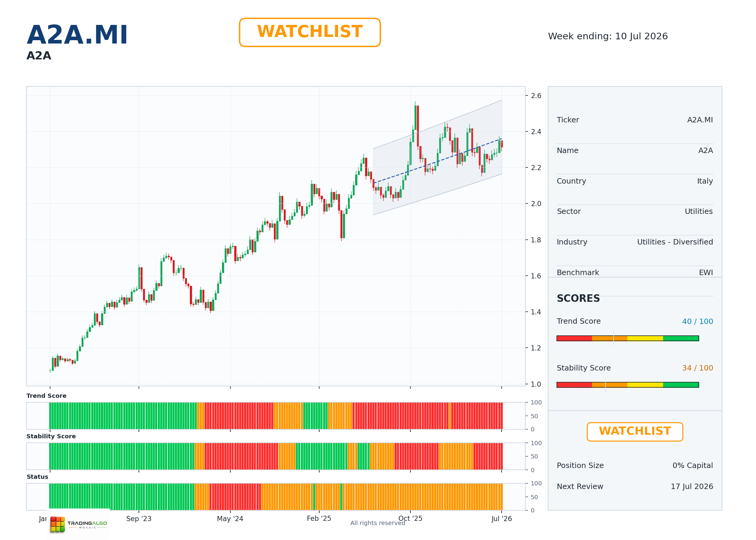756x540 pixels.
Task: Click the Jul '26 x-axis label
Action: (x=501, y=519)
